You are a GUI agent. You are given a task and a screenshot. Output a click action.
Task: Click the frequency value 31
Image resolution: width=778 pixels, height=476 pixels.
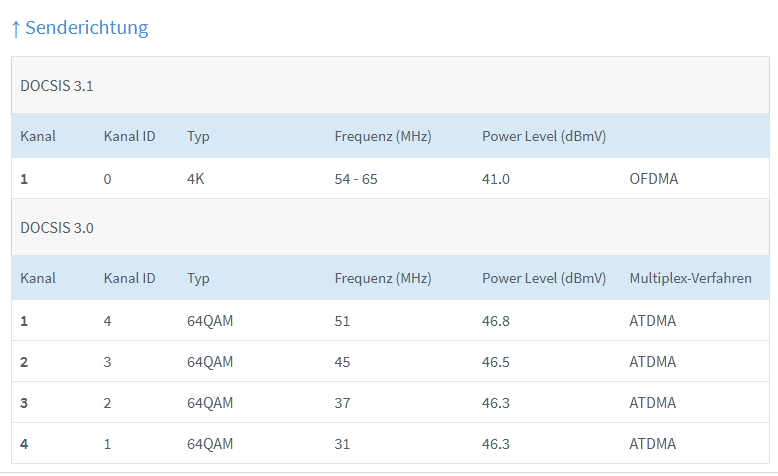click(x=343, y=444)
